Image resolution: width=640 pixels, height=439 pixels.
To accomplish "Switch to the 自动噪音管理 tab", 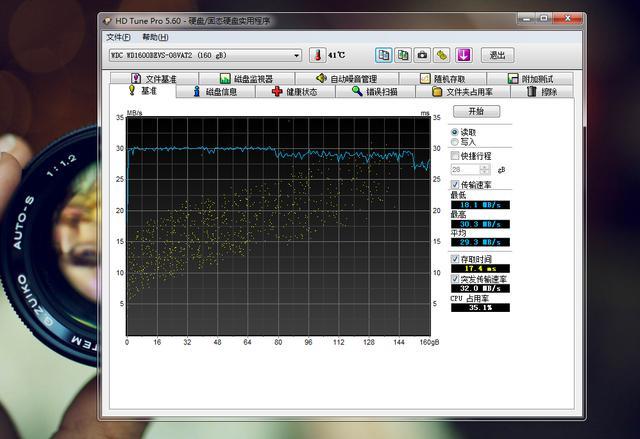I will click(347, 78).
